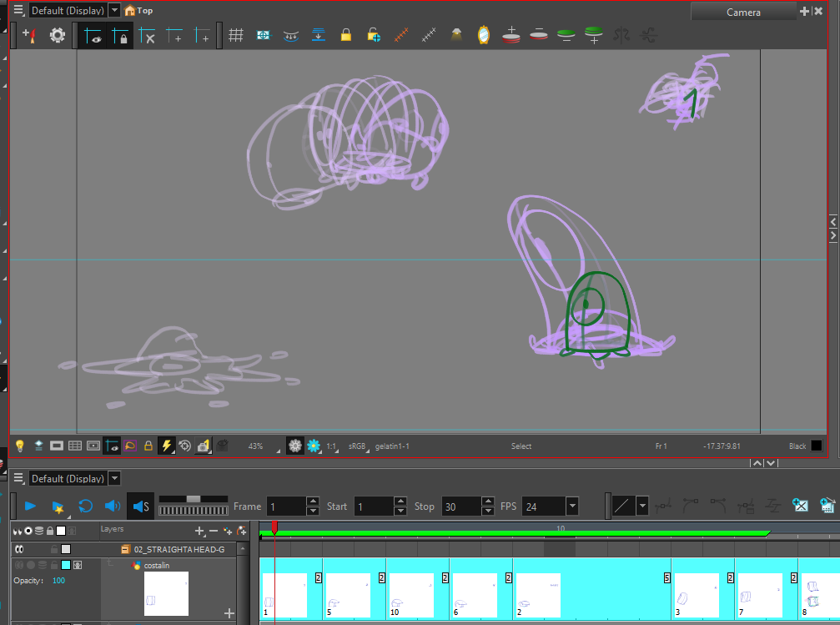Click the red onion skin add-previous icon

[x=511, y=35]
